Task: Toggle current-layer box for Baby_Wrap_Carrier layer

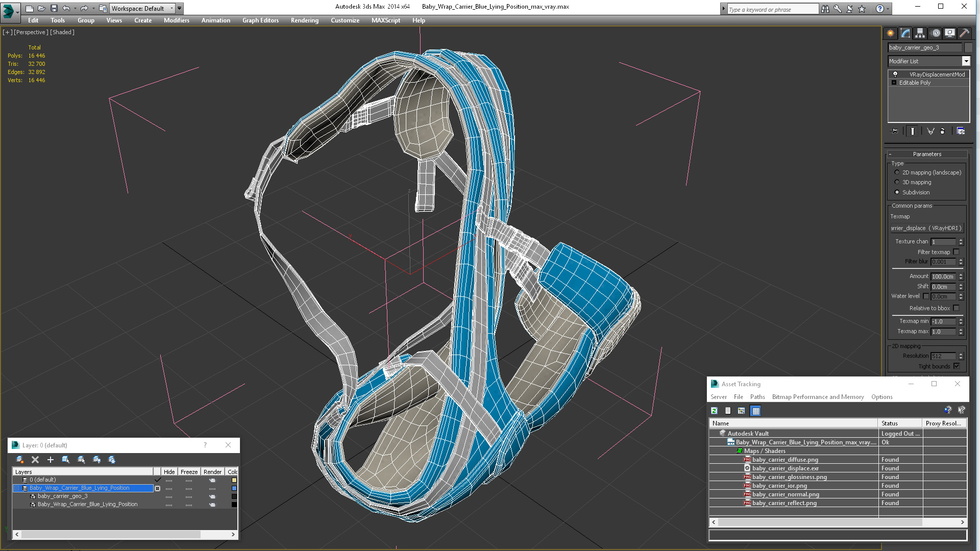Action: (x=157, y=488)
